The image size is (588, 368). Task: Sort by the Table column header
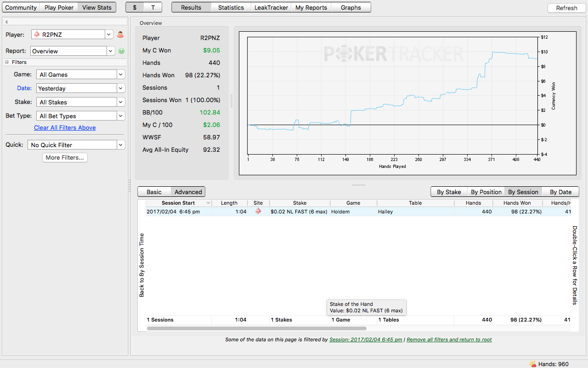point(415,203)
